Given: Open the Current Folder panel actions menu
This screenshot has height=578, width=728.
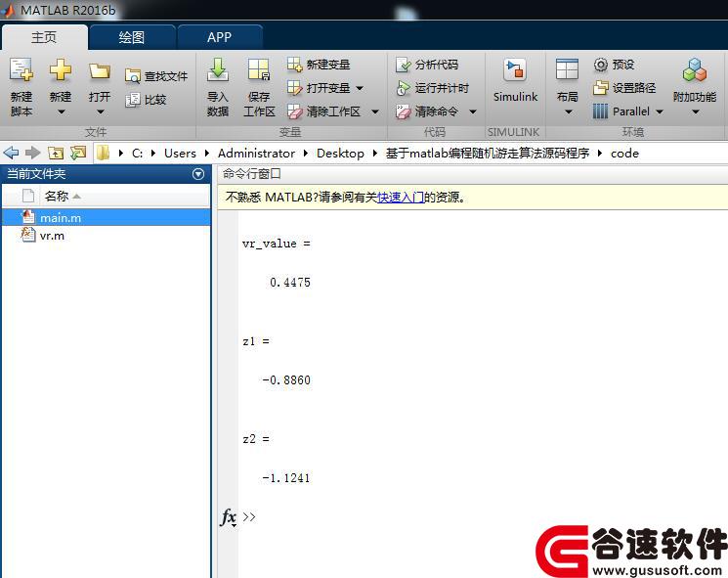Looking at the screenshot, I should pyautogui.click(x=198, y=174).
